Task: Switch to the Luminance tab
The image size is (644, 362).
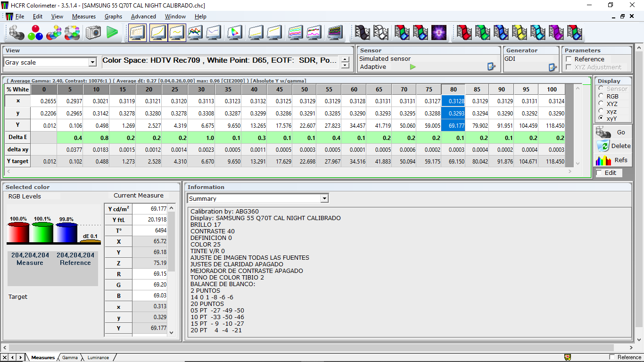Action: coord(98,357)
